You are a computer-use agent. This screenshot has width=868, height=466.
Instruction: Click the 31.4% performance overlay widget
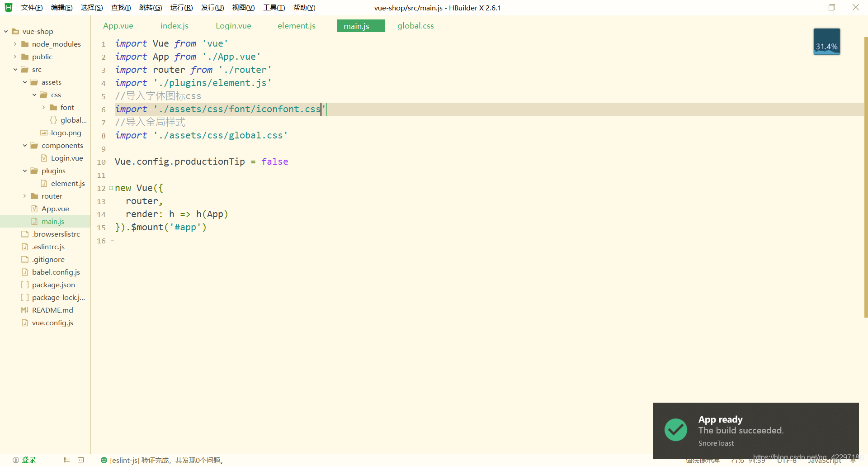[827, 42]
